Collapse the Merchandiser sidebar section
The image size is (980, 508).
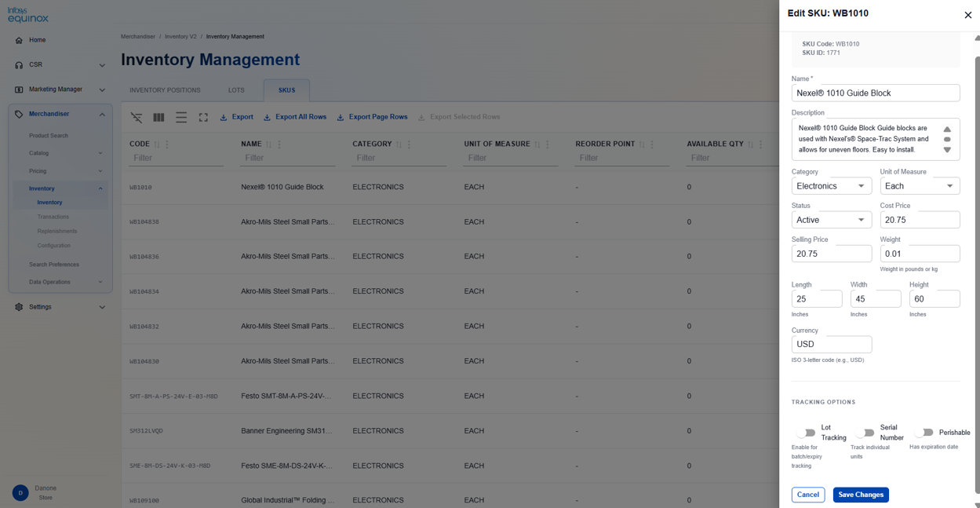[x=102, y=115]
